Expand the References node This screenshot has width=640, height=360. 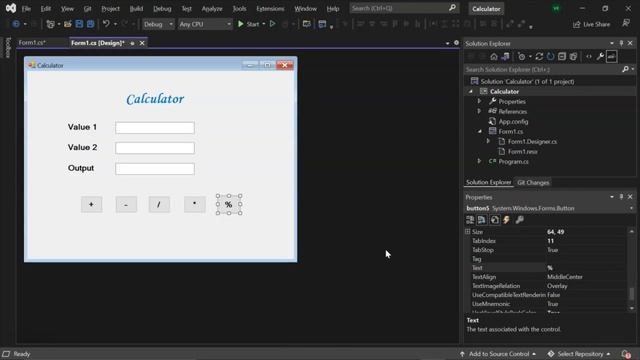click(x=480, y=111)
